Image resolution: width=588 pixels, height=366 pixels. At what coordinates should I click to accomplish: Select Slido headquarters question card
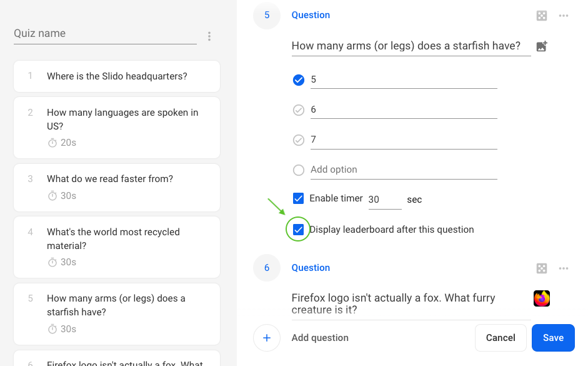tap(117, 76)
